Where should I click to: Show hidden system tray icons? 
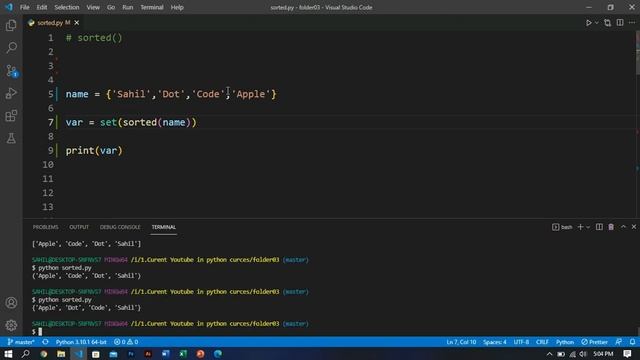click(x=549, y=354)
